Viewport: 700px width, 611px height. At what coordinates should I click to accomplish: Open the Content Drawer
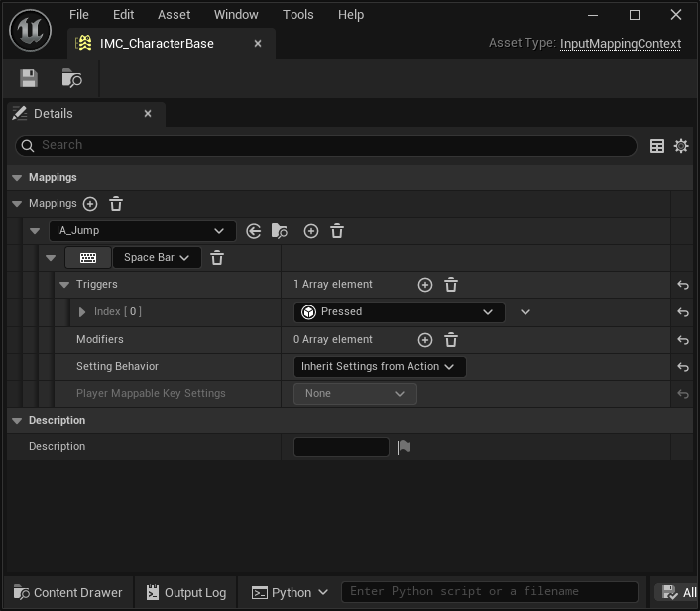pos(67,593)
